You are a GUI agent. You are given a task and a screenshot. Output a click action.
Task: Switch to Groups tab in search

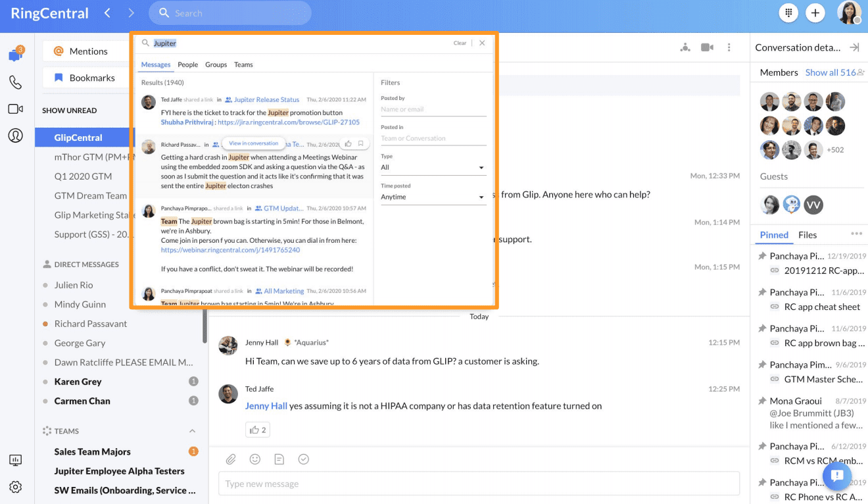[216, 64]
